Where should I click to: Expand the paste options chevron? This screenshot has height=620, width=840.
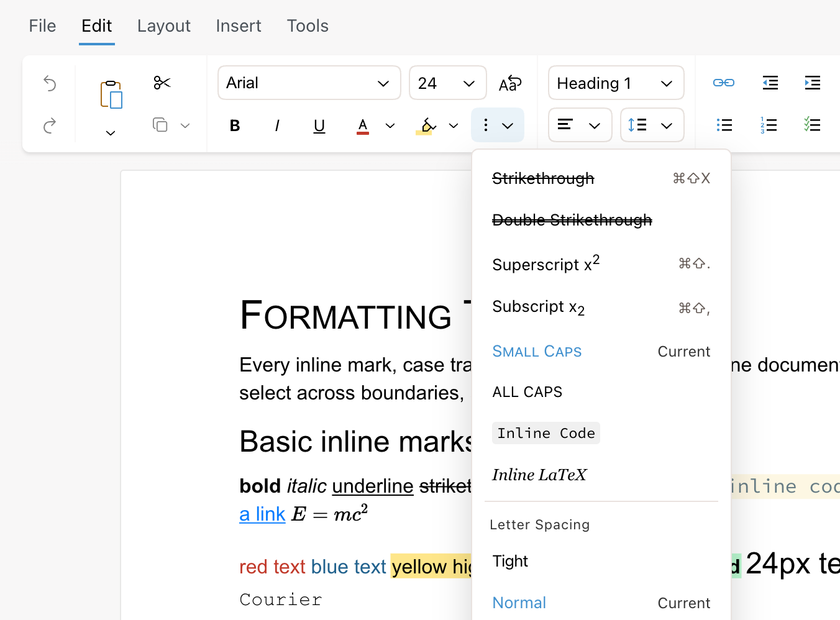click(111, 133)
